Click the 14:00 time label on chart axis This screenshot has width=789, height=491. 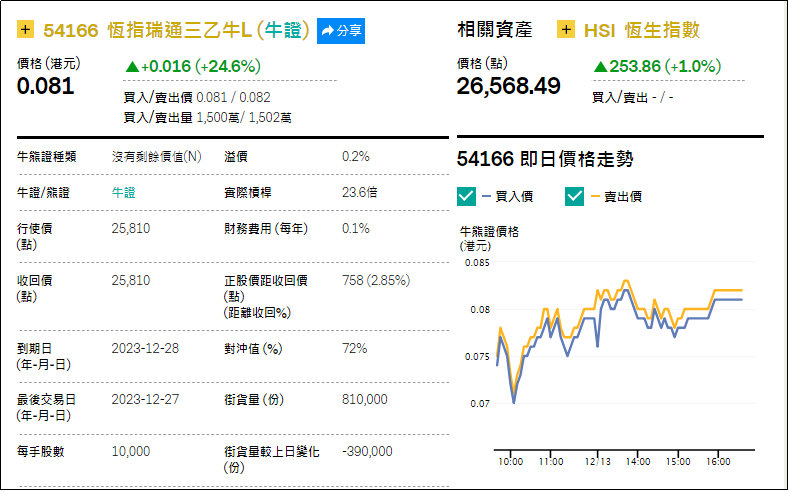pyautogui.click(x=638, y=461)
